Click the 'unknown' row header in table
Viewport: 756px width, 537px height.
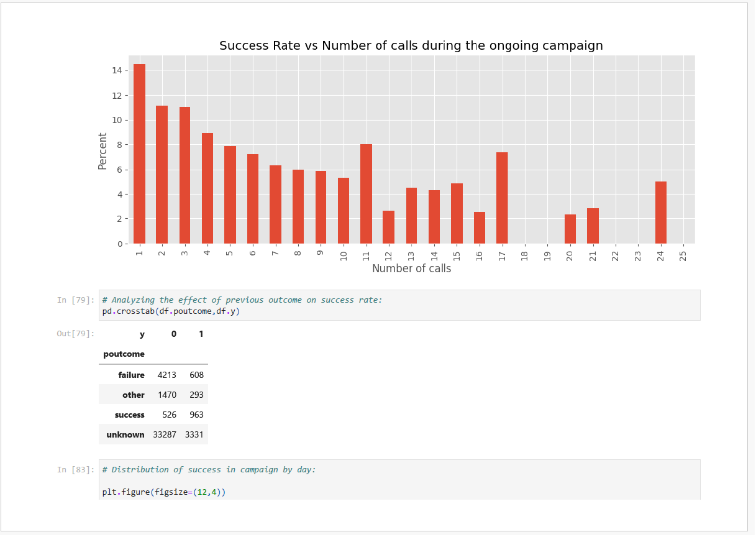coord(125,435)
